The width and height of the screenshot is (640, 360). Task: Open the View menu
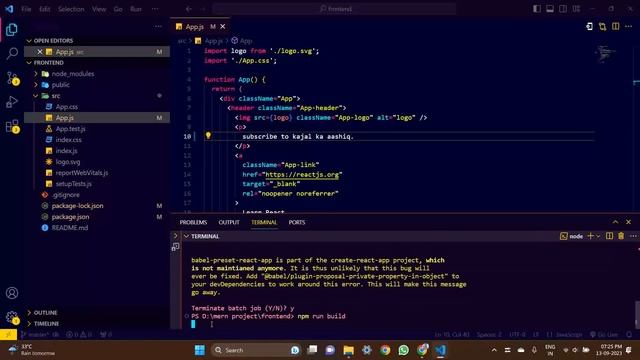pos(99,9)
